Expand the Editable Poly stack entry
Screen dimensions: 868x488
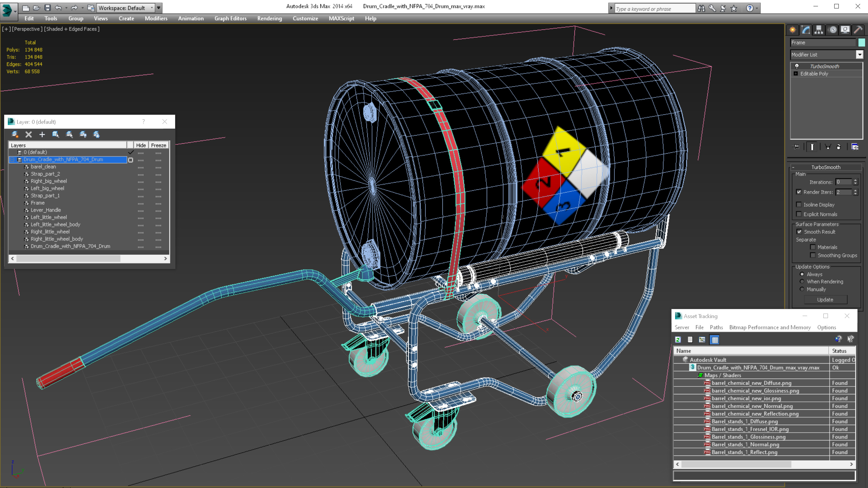click(796, 74)
